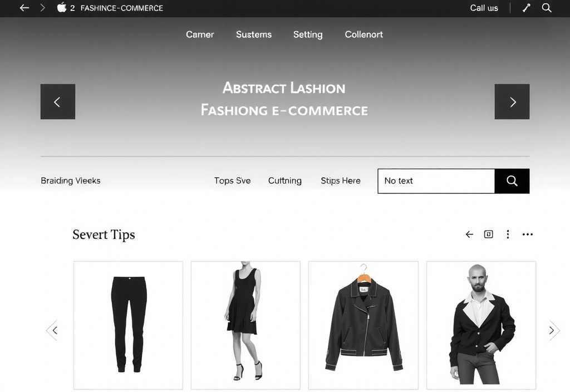570x392 pixels.
Task: Open the horizontal three-dot more menu
Action: pos(527,234)
